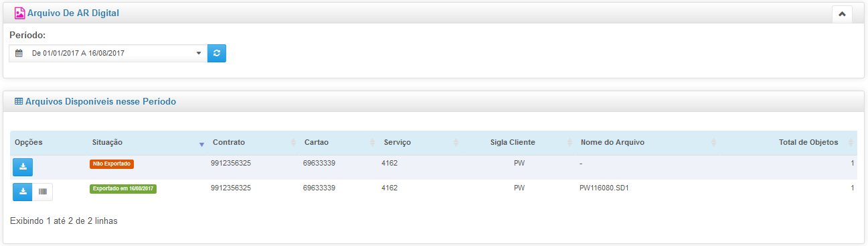Viewport: 868px width, 246px height.
Task: Click the calendar icon in period field
Action: tap(19, 54)
